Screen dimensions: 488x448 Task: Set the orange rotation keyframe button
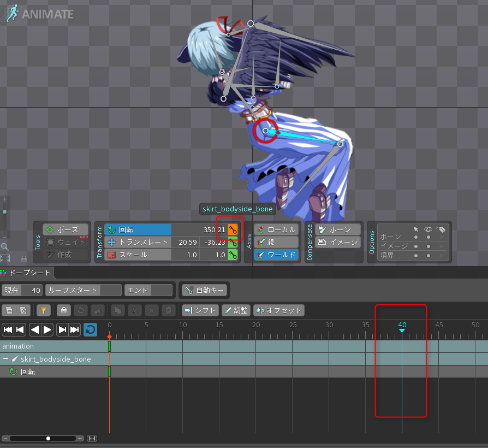pyautogui.click(x=233, y=230)
